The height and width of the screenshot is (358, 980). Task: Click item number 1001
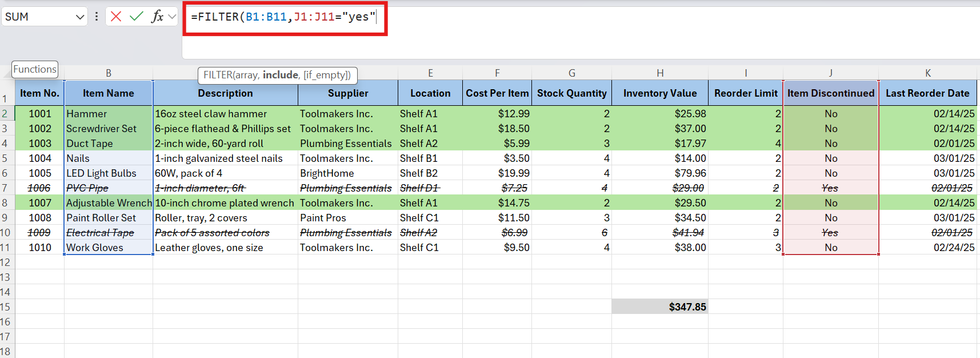tap(39, 114)
